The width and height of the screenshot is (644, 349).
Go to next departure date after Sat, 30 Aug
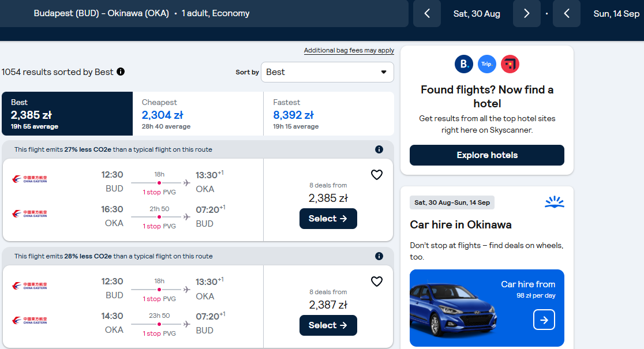pos(526,13)
